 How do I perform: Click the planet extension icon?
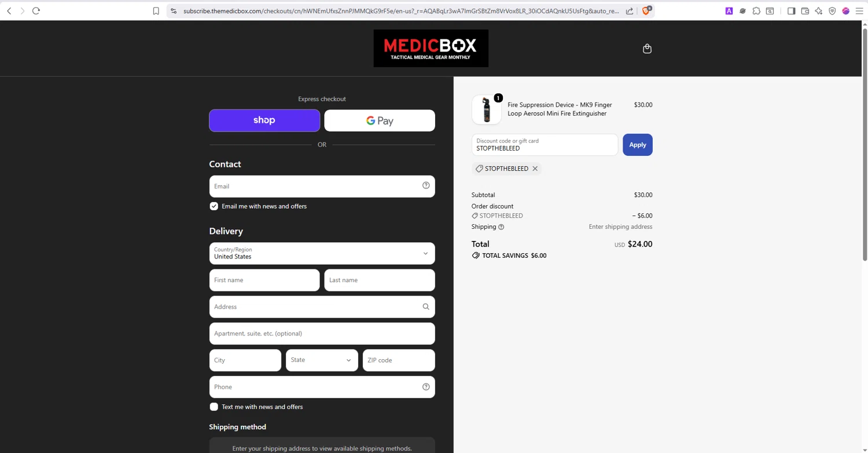tap(742, 11)
